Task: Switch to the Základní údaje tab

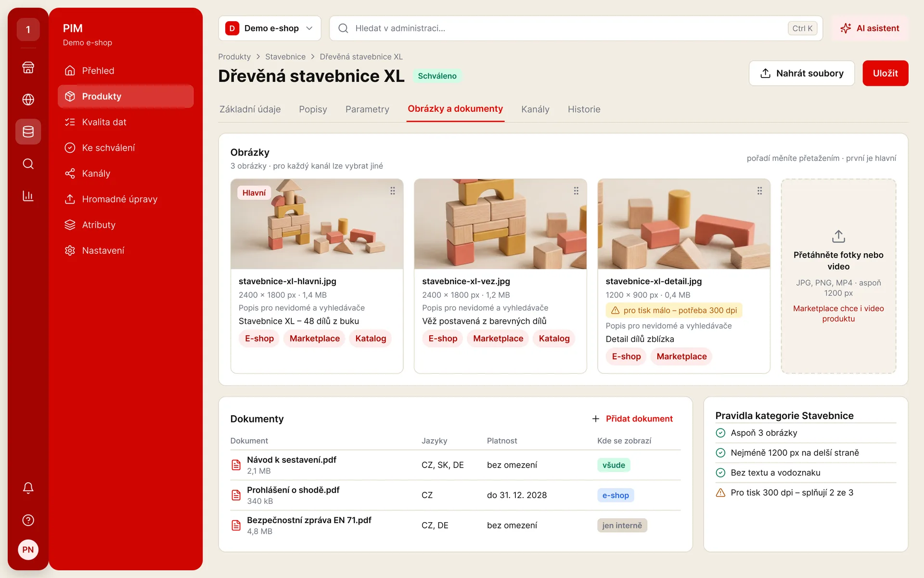Action: pyautogui.click(x=250, y=109)
